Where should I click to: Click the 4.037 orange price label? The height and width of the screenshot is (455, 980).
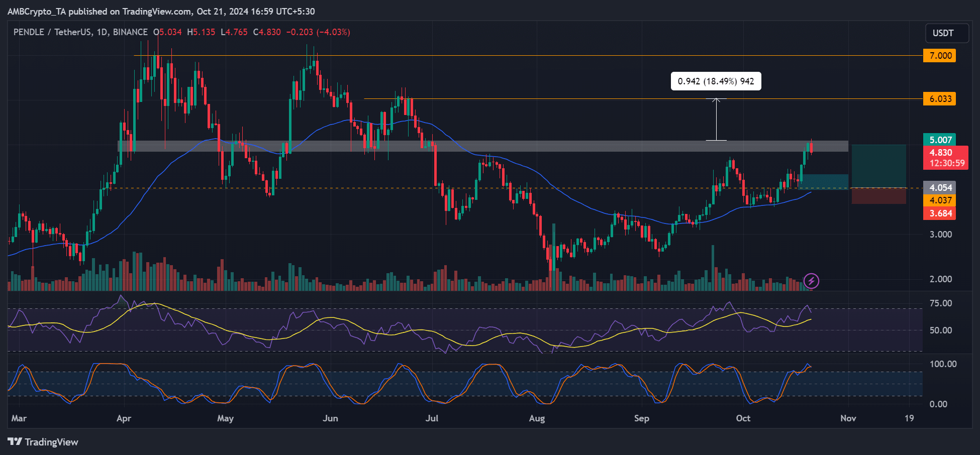coord(940,200)
